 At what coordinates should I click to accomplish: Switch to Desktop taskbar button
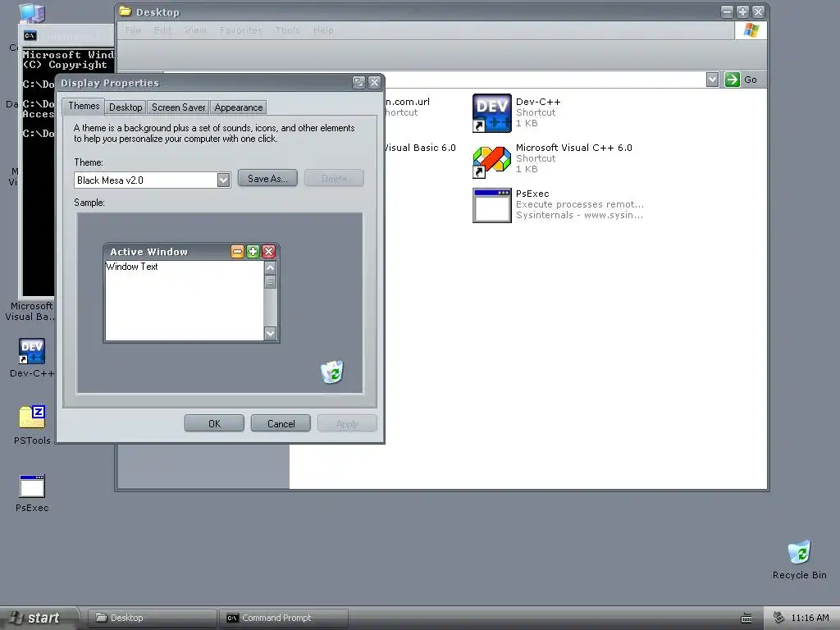[x=152, y=619]
